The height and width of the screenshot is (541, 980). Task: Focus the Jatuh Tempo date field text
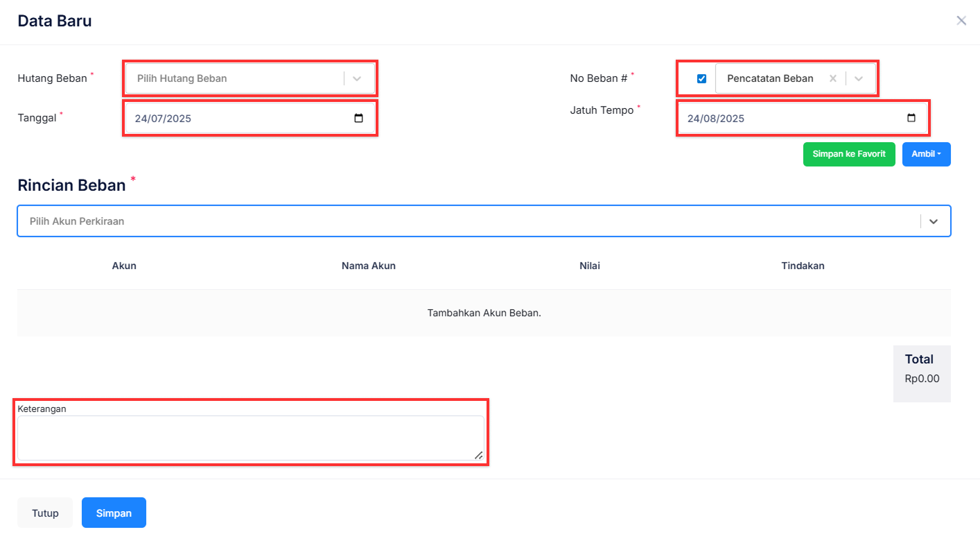point(716,119)
